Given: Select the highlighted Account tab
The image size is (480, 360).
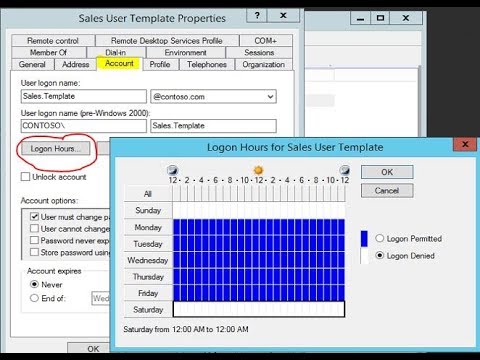Looking at the screenshot, I should (x=119, y=63).
